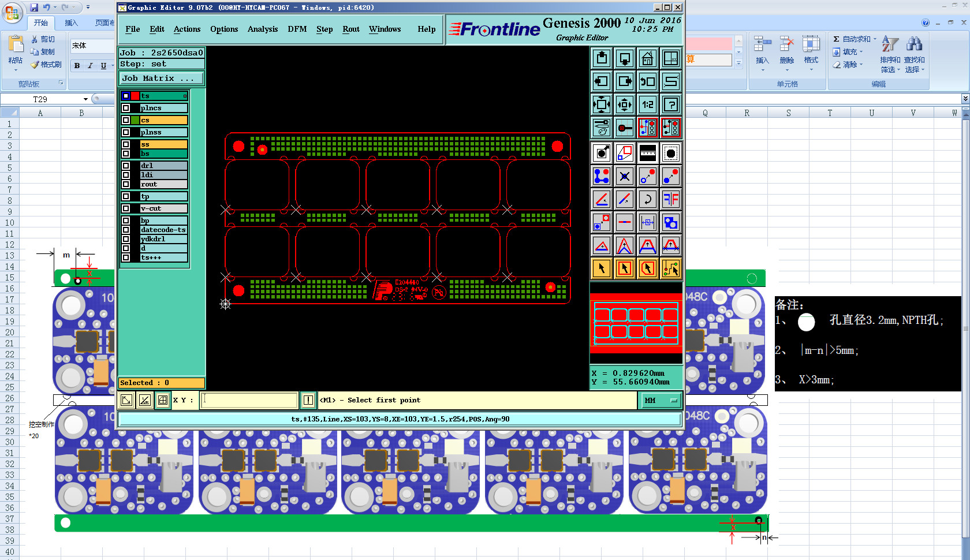Click the Excel Italic button

[90, 66]
